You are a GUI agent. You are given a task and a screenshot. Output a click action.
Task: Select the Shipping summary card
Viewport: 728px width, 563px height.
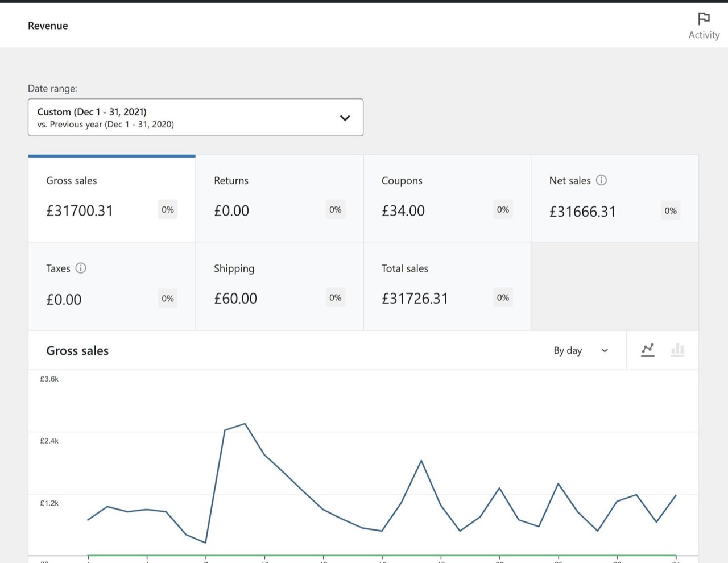tap(279, 287)
